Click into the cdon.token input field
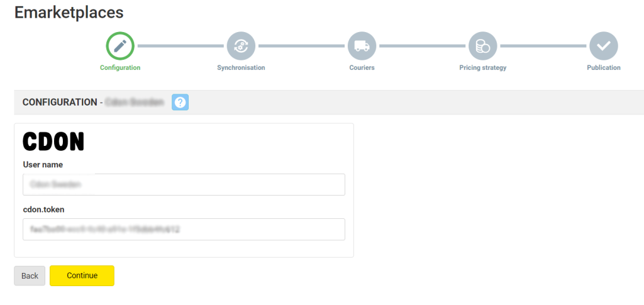The width and height of the screenshot is (644, 305). (184, 230)
